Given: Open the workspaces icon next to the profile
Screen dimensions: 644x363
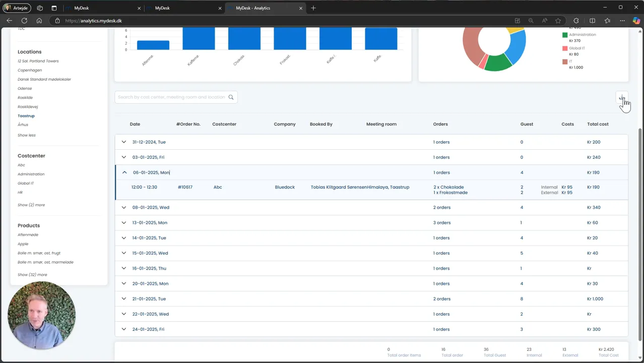Looking at the screenshot, I should [x=40, y=8].
